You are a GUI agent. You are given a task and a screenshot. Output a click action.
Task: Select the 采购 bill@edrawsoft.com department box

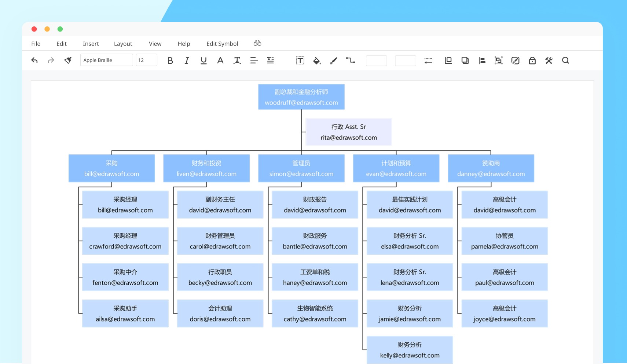pyautogui.click(x=112, y=168)
